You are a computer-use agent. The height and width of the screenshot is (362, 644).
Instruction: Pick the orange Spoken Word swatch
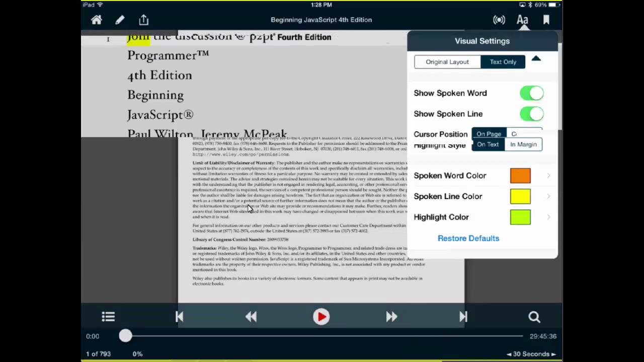(x=520, y=175)
